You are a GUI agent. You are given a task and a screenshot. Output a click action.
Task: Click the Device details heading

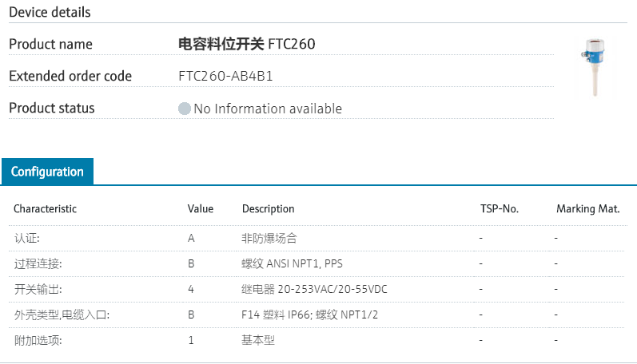click(x=50, y=12)
